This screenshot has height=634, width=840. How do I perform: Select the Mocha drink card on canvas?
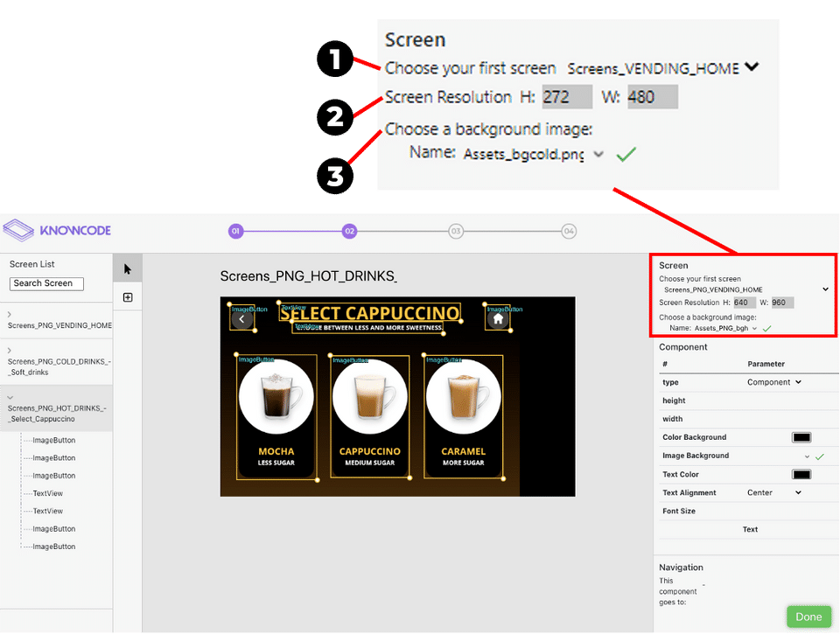pyautogui.click(x=276, y=416)
